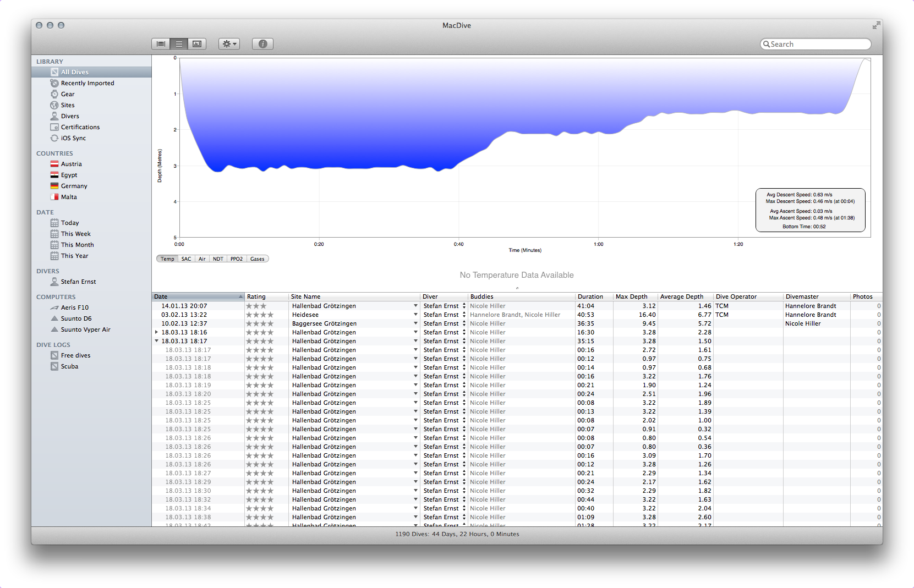Open the Gear section icon in Library
This screenshot has width=914, height=588.
54,94
